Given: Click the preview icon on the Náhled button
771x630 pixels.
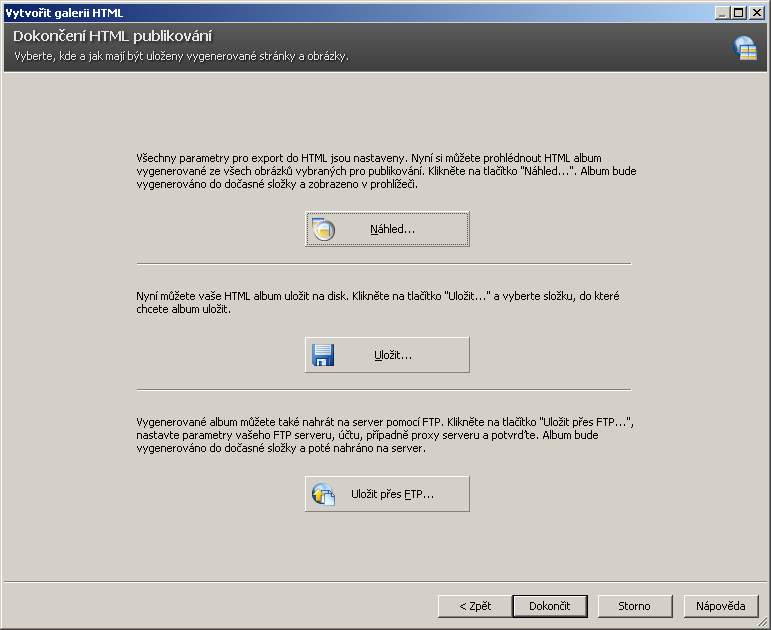Looking at the screenshot, I should click(322, 229).
